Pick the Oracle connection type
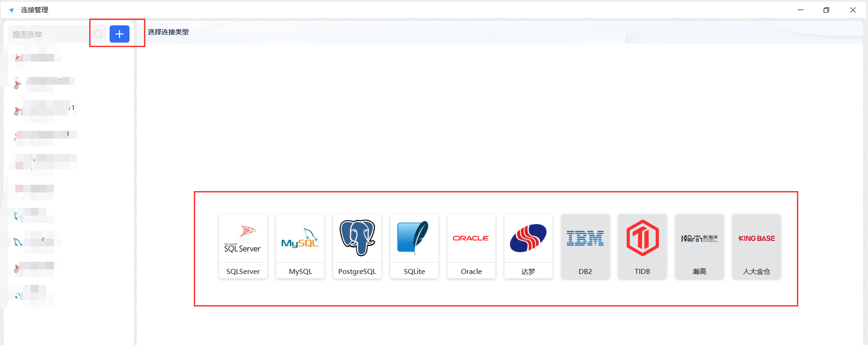 pos(471,246)
